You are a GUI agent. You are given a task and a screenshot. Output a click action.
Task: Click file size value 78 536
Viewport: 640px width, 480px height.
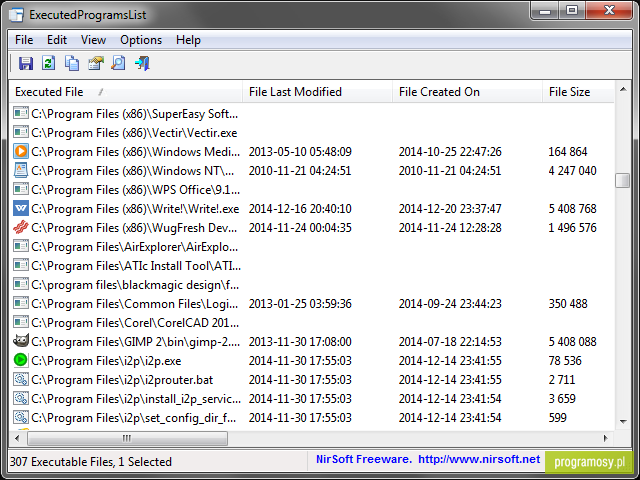pyautogui.click(x=565, y=361)
